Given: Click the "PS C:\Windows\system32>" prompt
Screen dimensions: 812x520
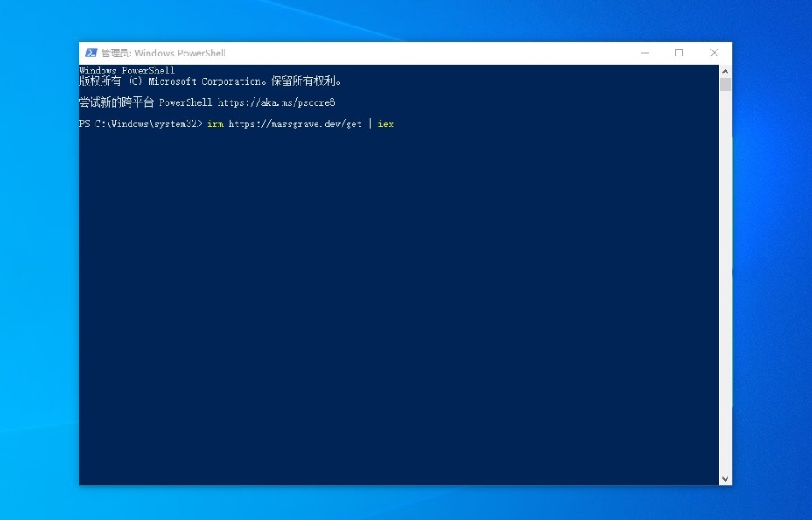Looking at the screenshot, I should (141, 124).
